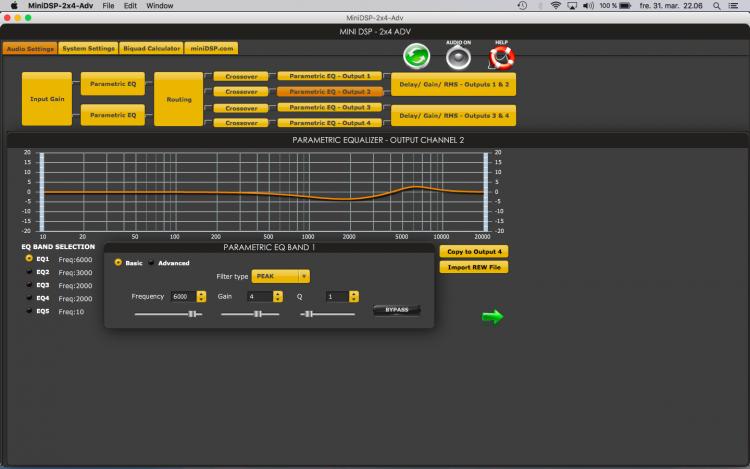Click the EQ1 'Freq:6000' text
This screenshot has height=469, width=750.
click(x=75, y=260)
